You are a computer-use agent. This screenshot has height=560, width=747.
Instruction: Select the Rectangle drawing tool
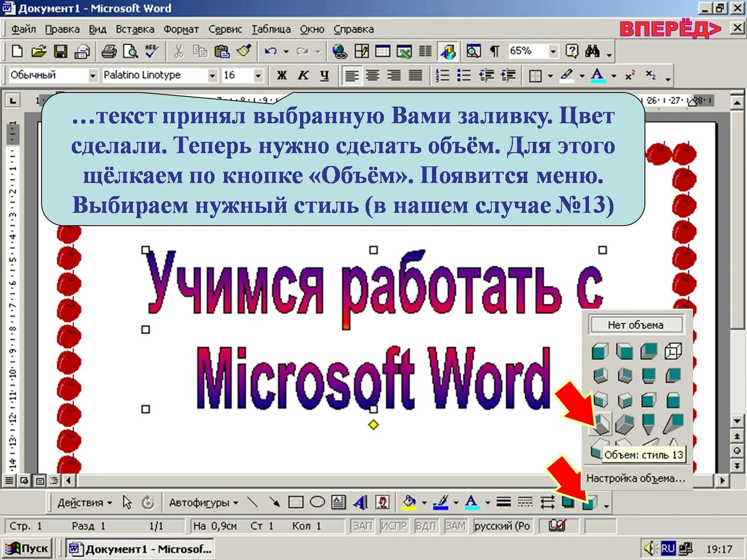click(x=295, y=503)
